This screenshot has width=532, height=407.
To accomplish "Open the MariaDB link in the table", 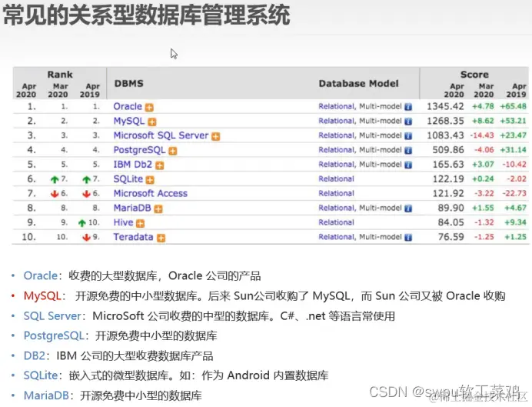I will tap(132, 208).
